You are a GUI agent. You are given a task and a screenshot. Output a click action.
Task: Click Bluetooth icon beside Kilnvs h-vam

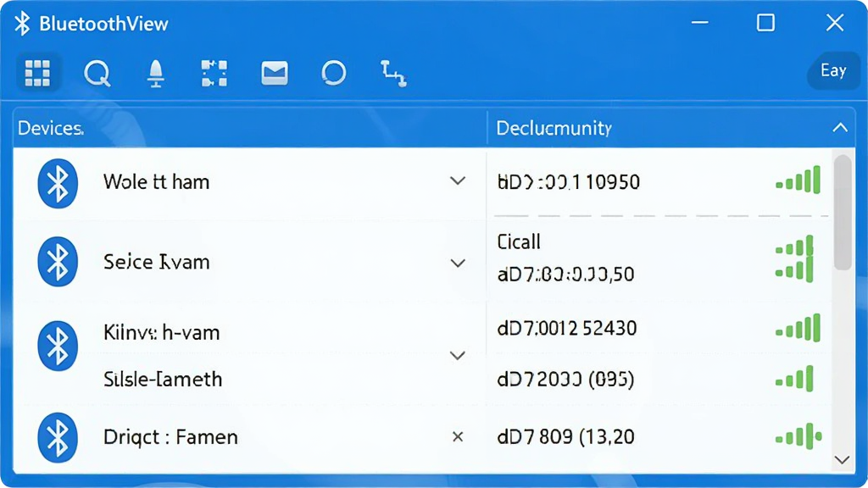[58, 346]
